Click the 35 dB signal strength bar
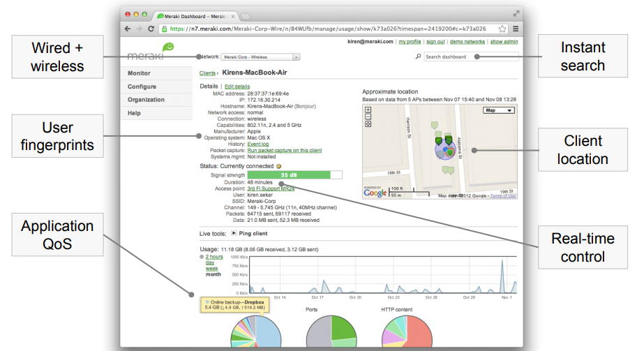The image size is (644, 351). click(294, 175)
